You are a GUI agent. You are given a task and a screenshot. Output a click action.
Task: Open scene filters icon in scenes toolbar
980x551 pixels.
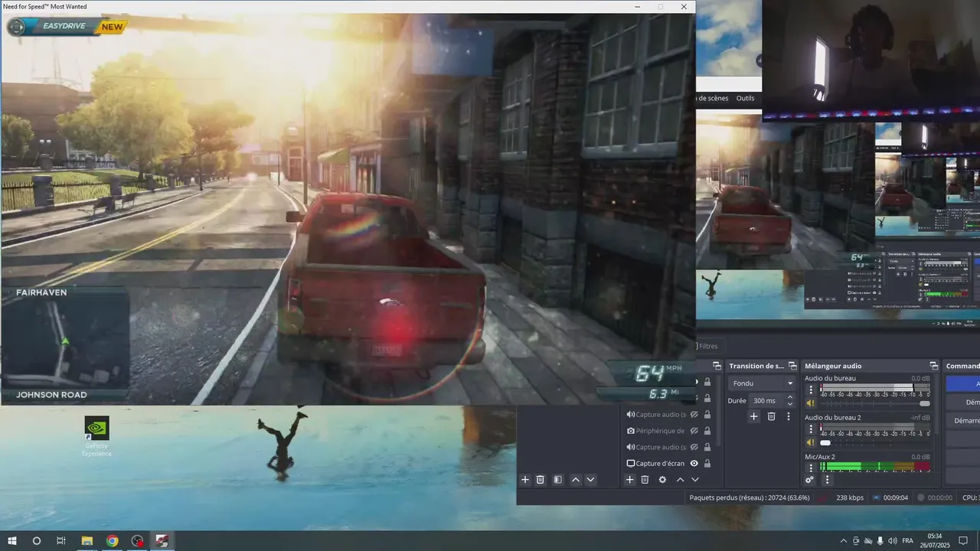[x=558, y=480]
